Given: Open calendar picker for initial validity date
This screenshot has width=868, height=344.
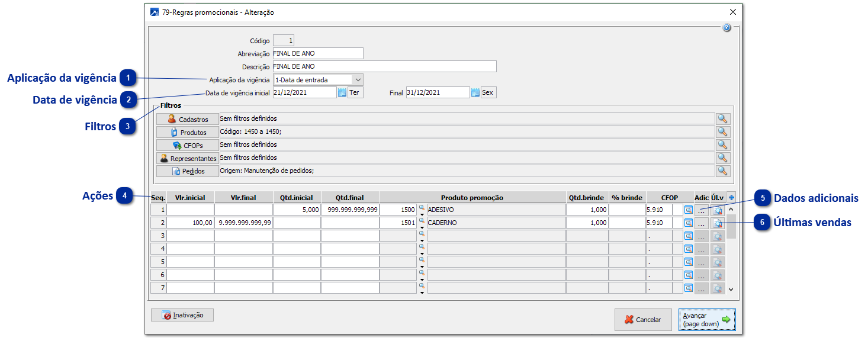Looking at the screenshot, I should (342, 92).
